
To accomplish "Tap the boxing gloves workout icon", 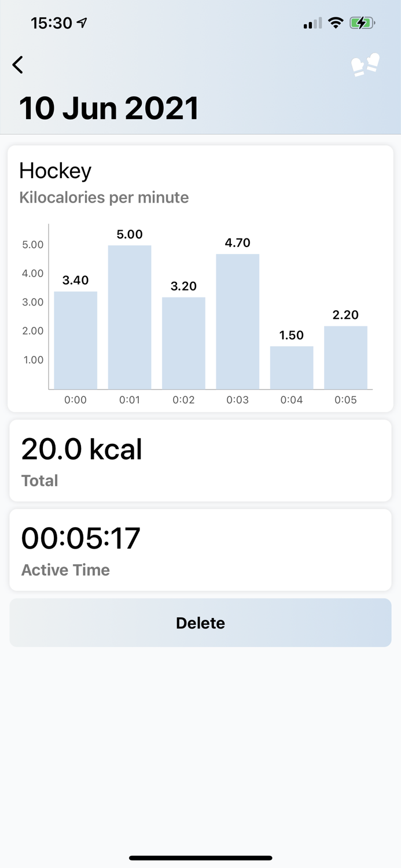I will (365, 65).
